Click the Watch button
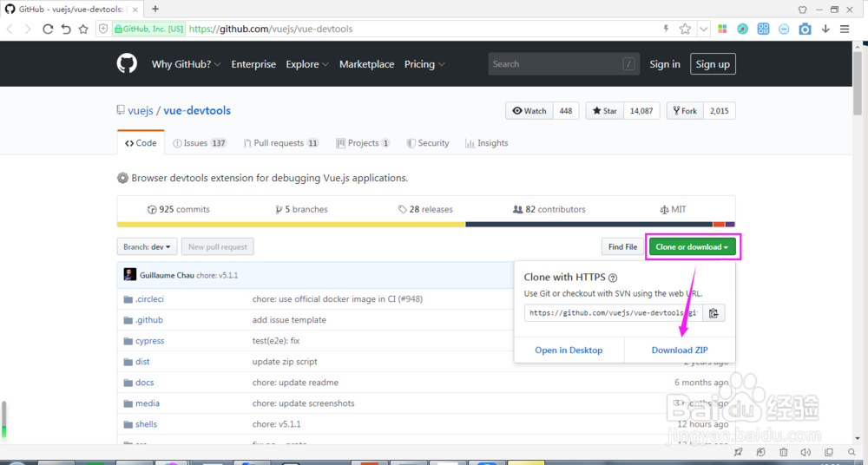The height and width of the screenshot is (465, 868). pyautogui.click(x=529, y=111)
